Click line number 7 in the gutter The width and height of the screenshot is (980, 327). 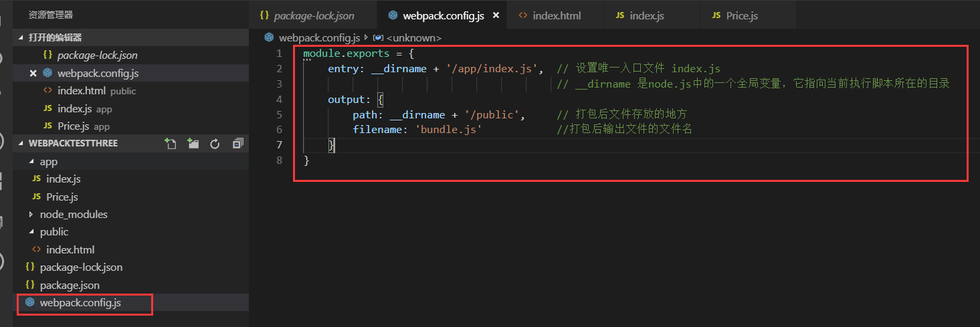click(279, 145)
